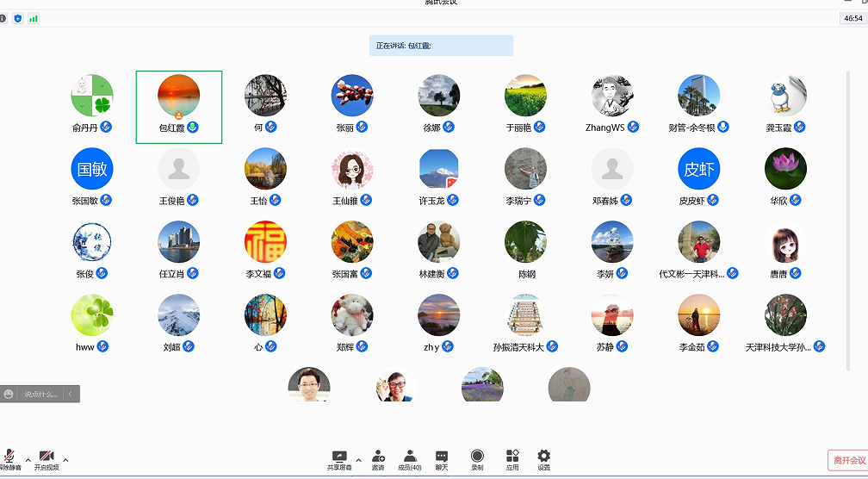
Task: Turn on camera with 开启视频
Action: point(46,459)
